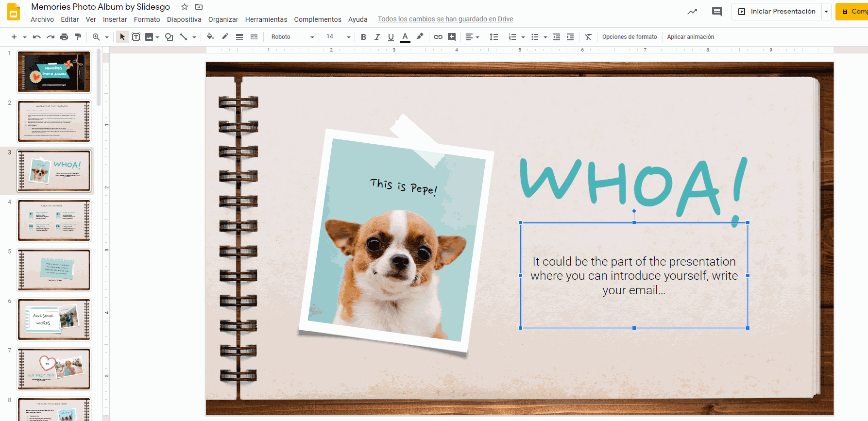
Task: Click Opciones de formato button
Action: [630, 37]
